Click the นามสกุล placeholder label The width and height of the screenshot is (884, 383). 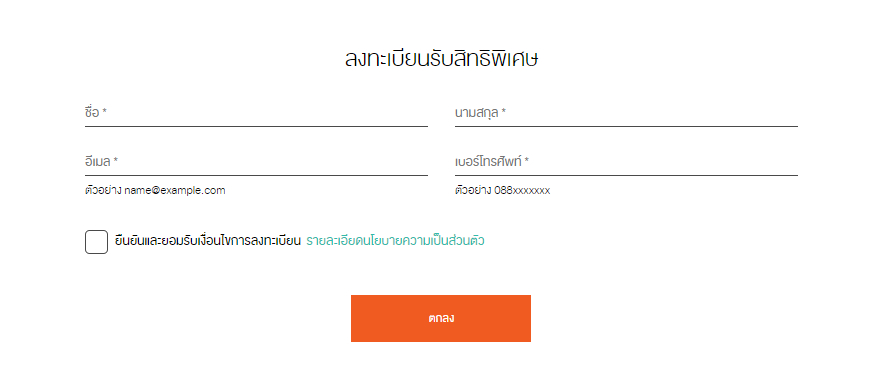476,113
